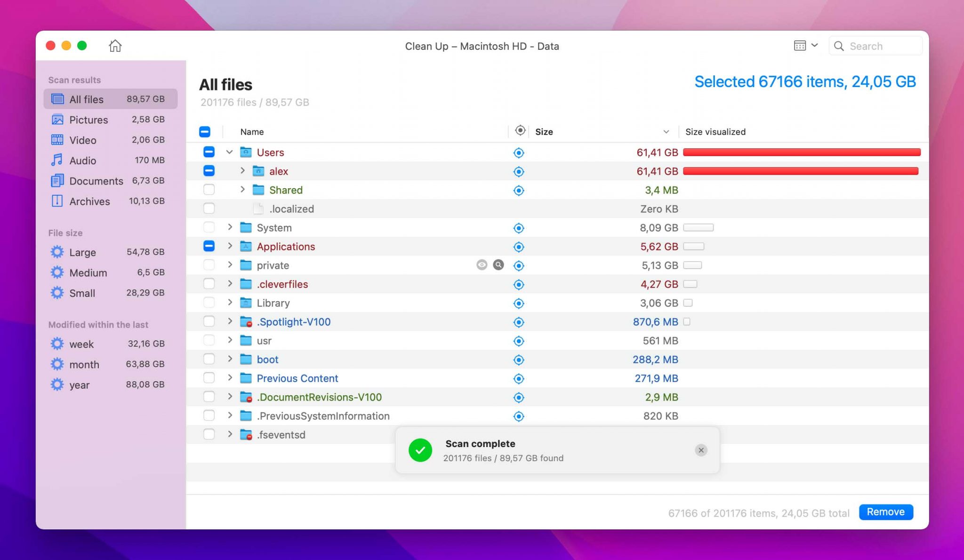The width and height of the screenshot is (964, 560).
Task: Sort by the Name column header
Action: (252, 132)
